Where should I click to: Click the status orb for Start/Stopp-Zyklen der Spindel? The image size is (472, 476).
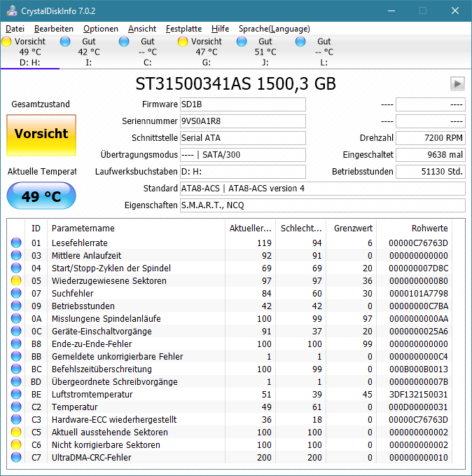(16, 268)
